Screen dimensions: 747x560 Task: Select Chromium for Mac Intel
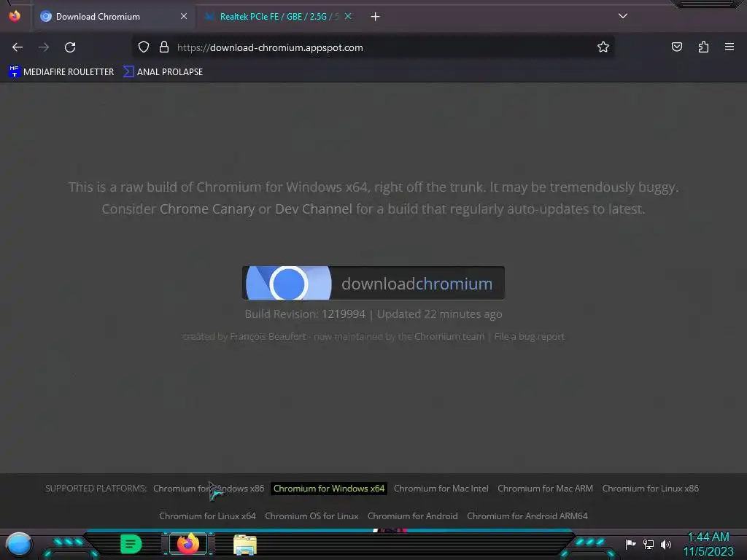click(441, 489)
